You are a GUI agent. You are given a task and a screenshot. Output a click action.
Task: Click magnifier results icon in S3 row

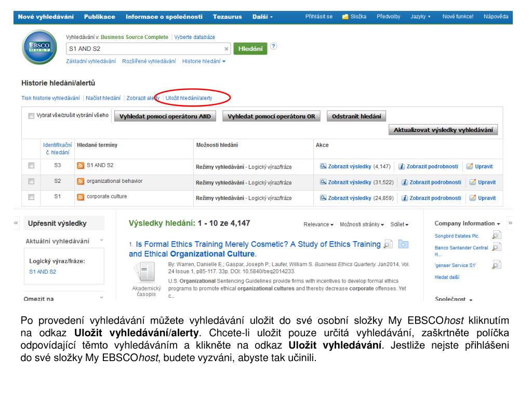click(323, 166)
